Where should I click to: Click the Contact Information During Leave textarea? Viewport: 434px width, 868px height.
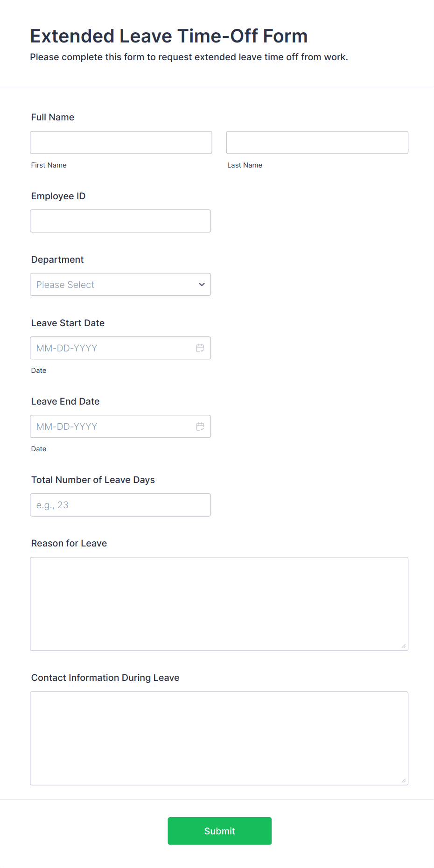click(x=219, y=737)
